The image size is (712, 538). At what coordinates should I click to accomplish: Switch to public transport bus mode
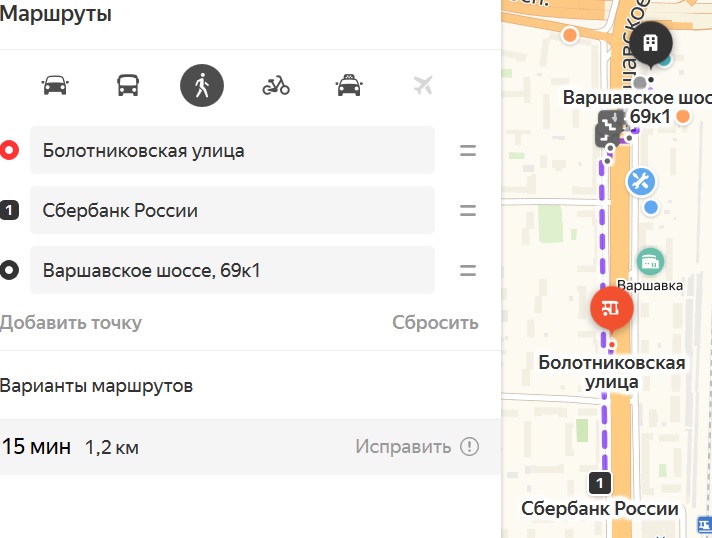pos(128,85)
